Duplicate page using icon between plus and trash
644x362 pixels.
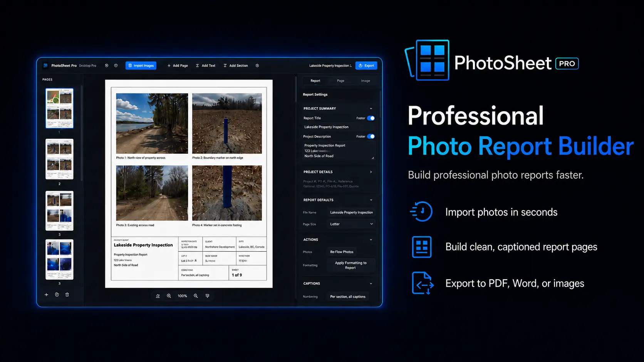(x=57, y=295)
